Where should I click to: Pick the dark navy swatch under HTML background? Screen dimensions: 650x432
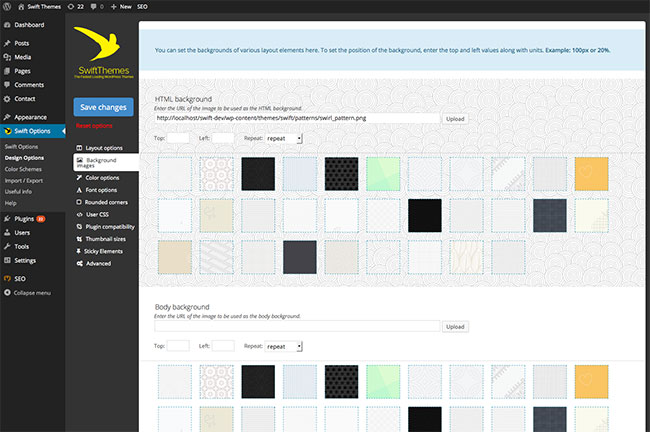click(x=550, y=216)
